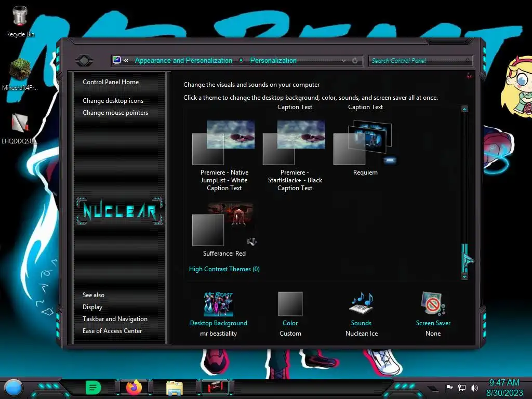Image resolution: width=532 pixels, height=399 pixels.
Task: Click the help icon in window corner
Action: [469, 75]
